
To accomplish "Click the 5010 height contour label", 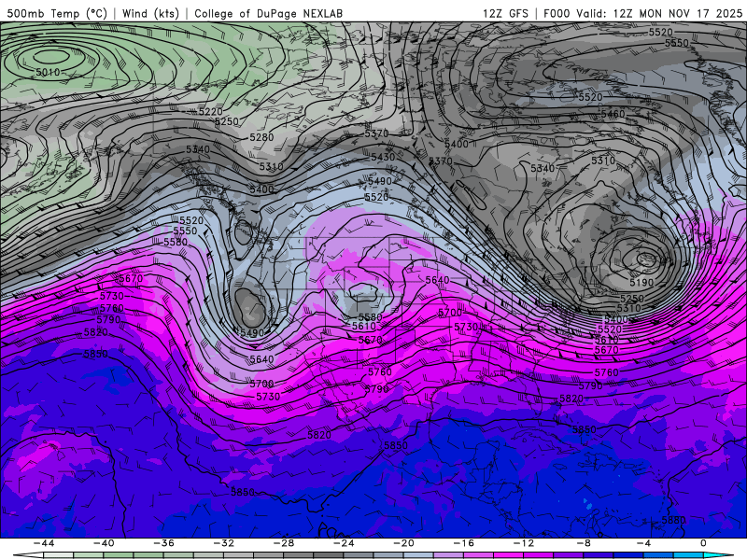I will coord(48,73).
